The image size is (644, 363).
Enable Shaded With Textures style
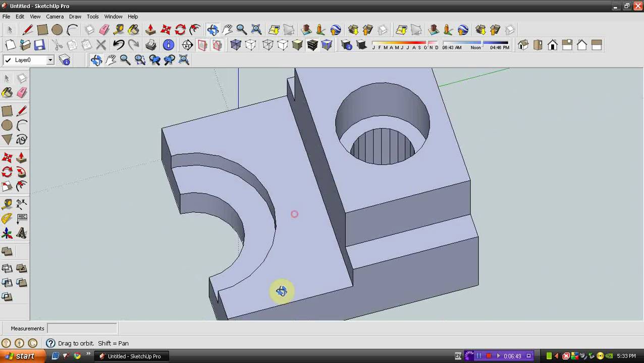(x=312, y=45)
